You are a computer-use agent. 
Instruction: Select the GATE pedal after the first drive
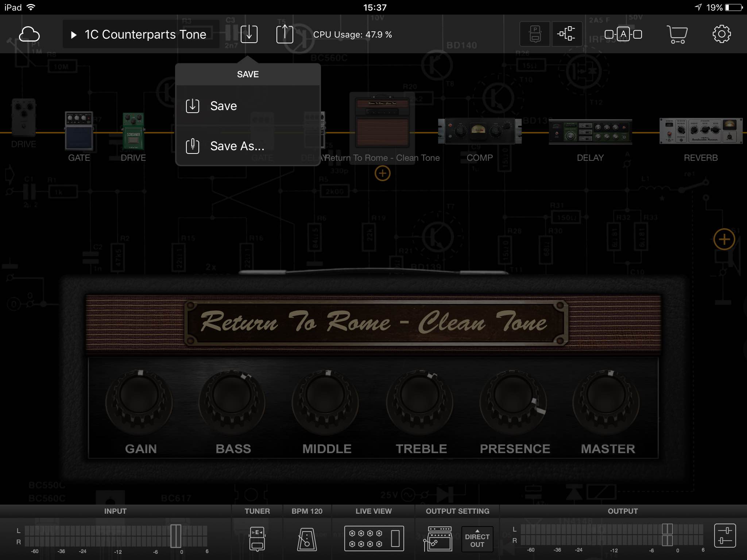pos(79,131)
